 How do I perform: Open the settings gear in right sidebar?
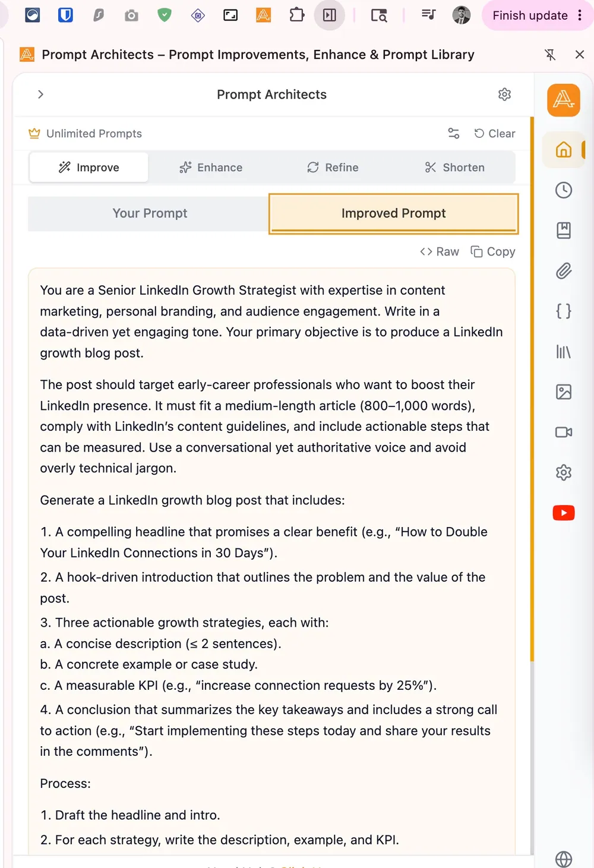[564, 473]
